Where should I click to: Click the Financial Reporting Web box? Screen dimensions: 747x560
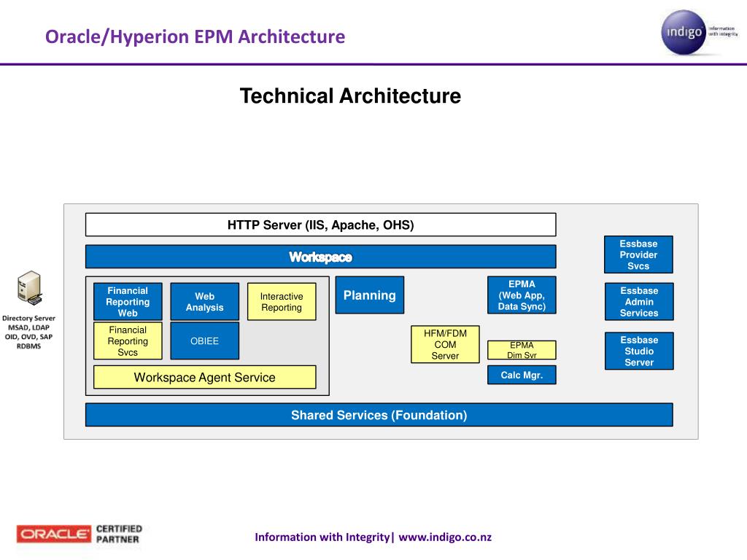pyautogui.click(x=128, y=301)
